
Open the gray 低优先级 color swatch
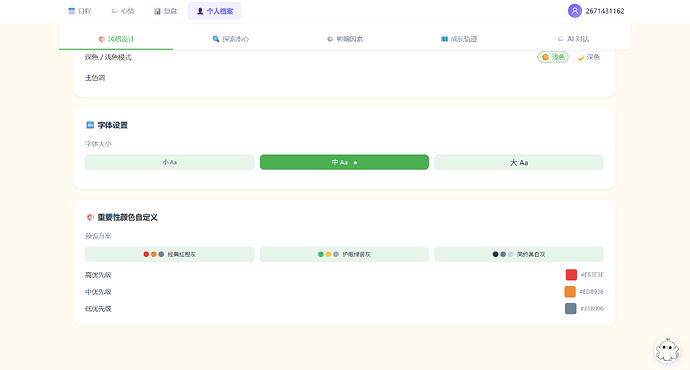point(571,308)
